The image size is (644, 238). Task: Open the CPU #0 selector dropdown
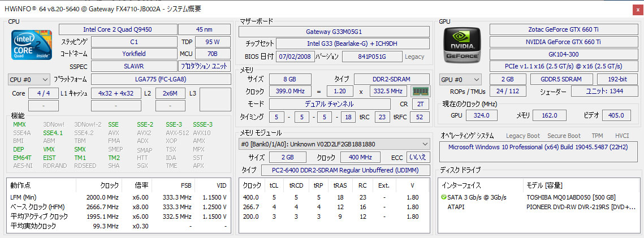pos(29,79)
